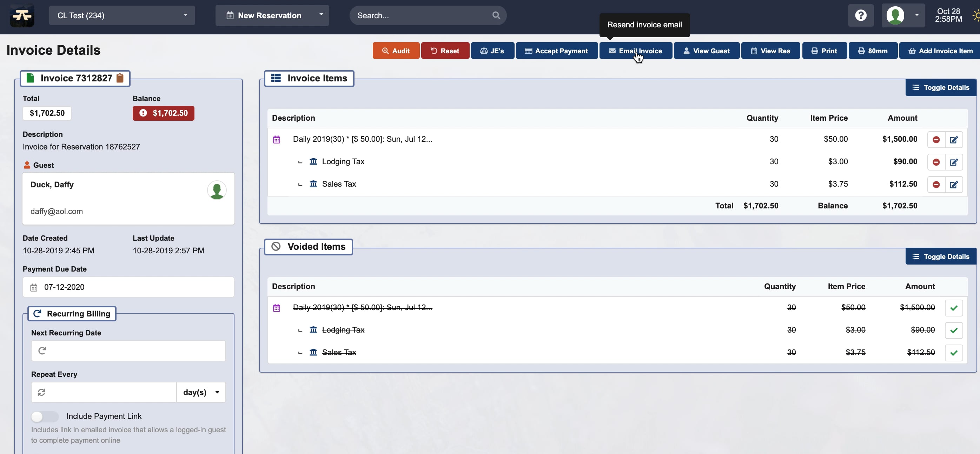Expand the New Reservation dropdown arrow
This screenshot has height=454, width=980.
pyautogui.click(x=321, y=14)
